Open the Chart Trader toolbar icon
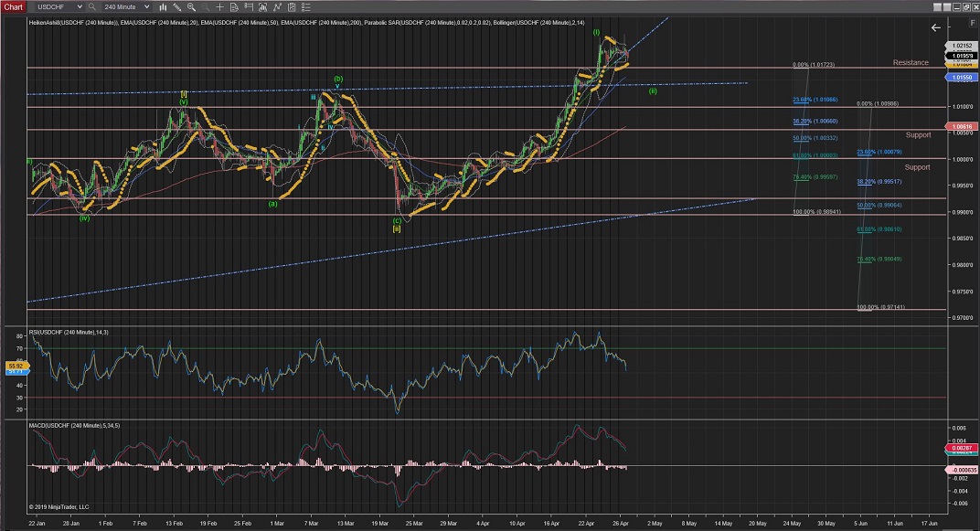This screenshot has width=980, height=531. pos(248,7)
